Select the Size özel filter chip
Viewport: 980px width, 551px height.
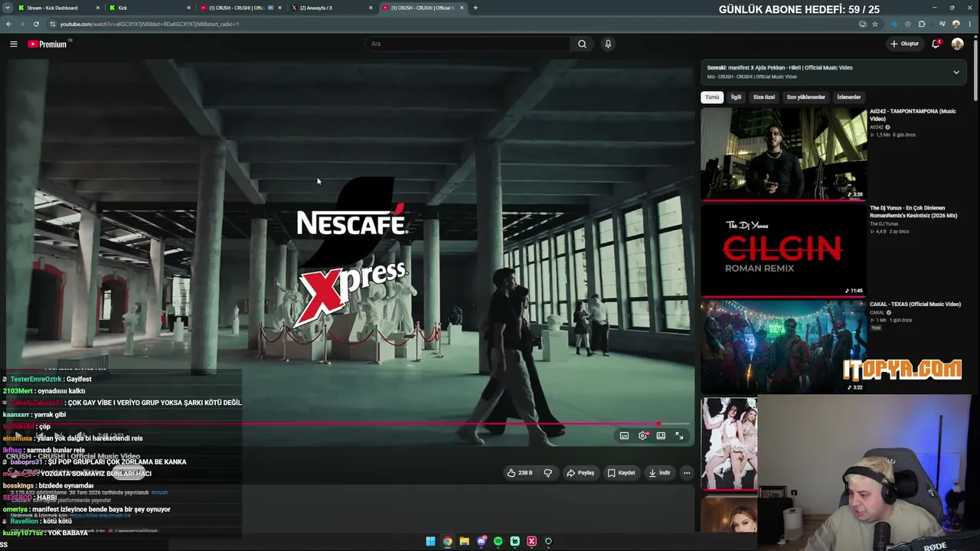(764, 97)
